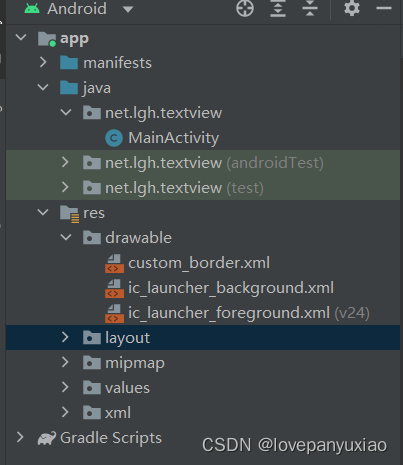The height and width of the screenshot is (465, 403).
Task: Open the Android project view dropdown
Action: [x=128, y=9]
